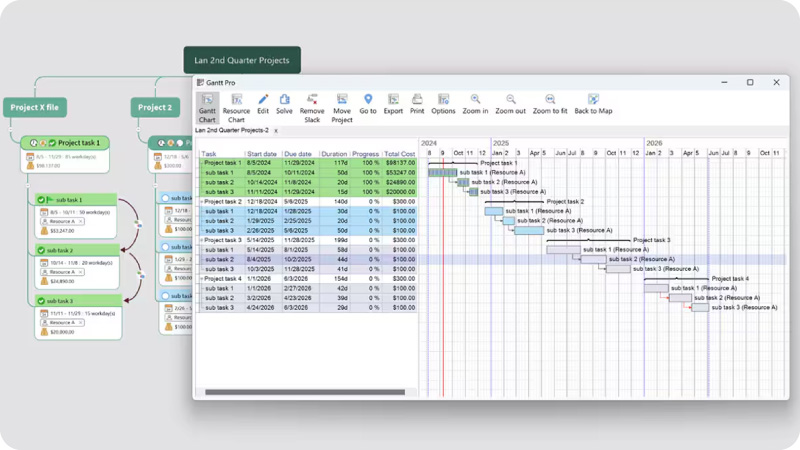Collapse Project task 2 row in the table
Screen dimensions: 800x450
point(202,202)
